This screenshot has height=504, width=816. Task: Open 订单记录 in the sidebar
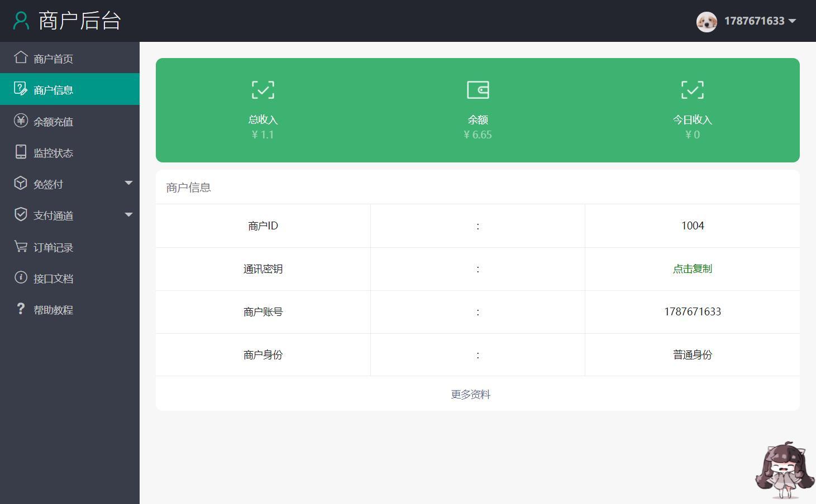click(70, 247)
